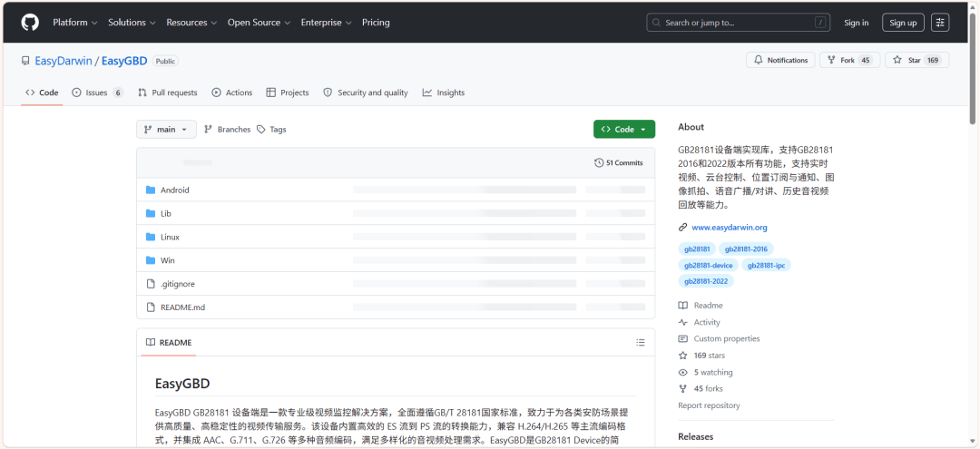Click the commits history clock icon
The image size is (980, 449).
(600, 163)
